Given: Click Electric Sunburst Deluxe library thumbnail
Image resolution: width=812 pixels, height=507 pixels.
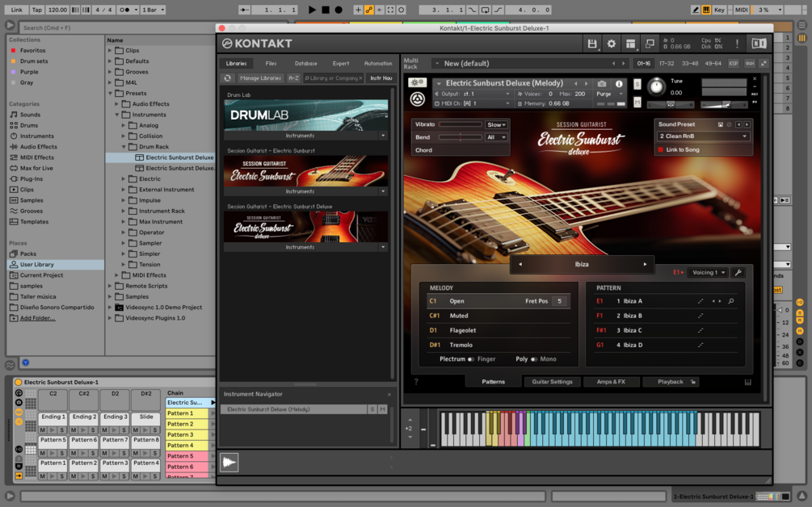Looking at the screenshot, I should click(x=305, y=227).
